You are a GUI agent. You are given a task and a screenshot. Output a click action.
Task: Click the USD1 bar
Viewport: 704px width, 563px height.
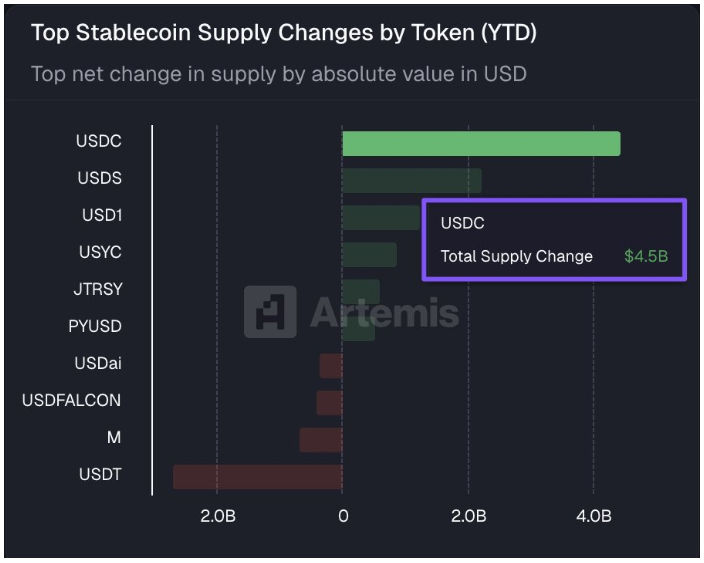(381, 217)
